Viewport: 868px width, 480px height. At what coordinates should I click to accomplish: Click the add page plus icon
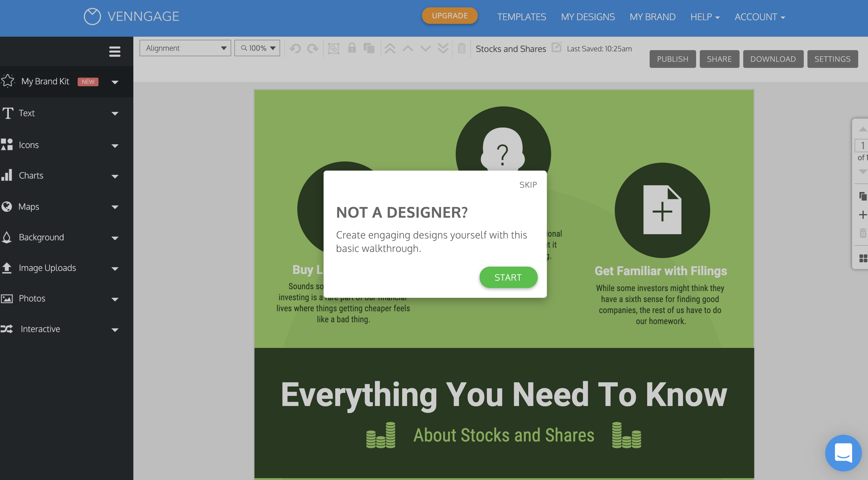862,215
